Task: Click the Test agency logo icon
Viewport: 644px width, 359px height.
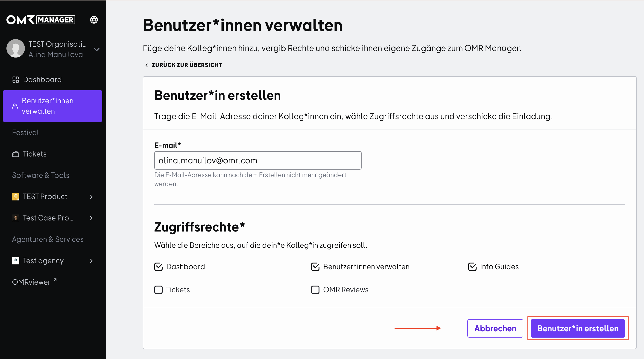Action: [15, 261]
